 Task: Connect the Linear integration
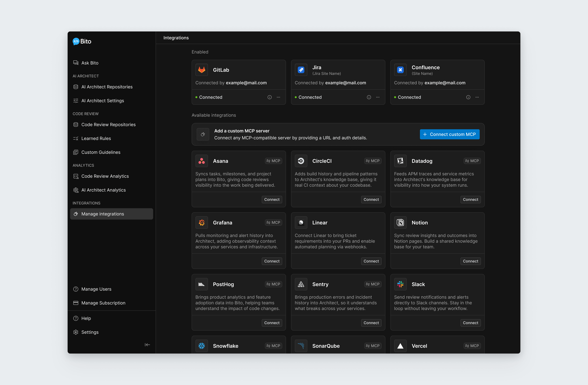pos(371,261)
